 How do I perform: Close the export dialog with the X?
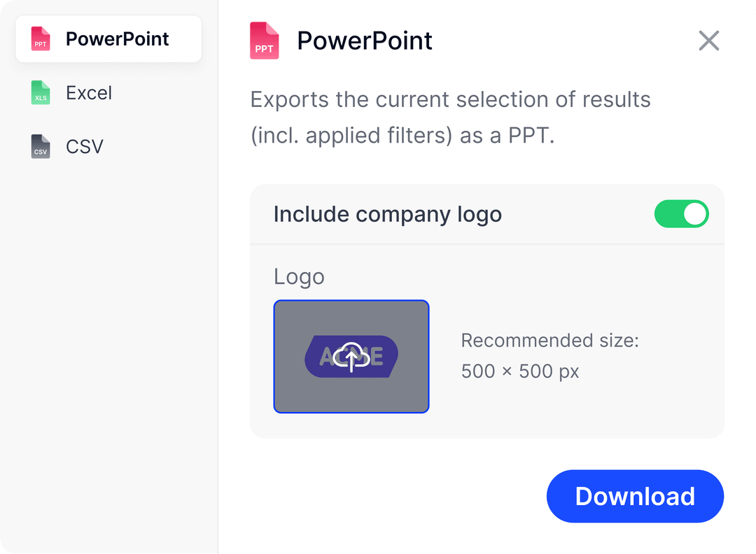click(709, 41)
